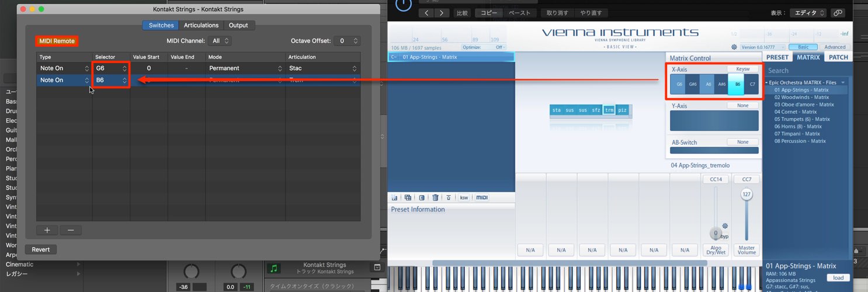Click the CC14 controller button
Viewport: 868px width, 292px height.
click(716, 179)
